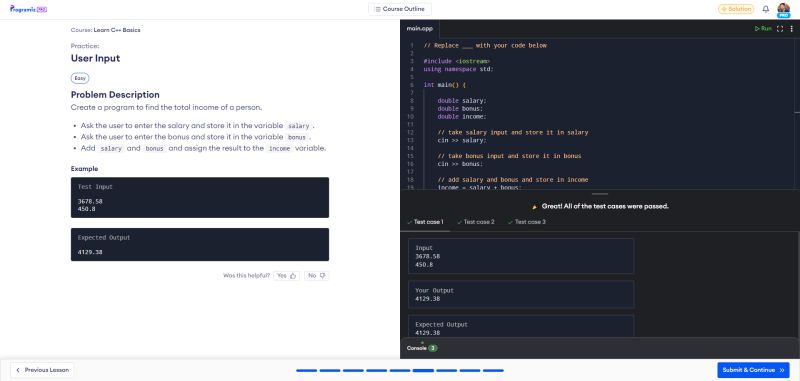Open the editor more options menu
The image size is (800, 381).
[x=791, y=29]
